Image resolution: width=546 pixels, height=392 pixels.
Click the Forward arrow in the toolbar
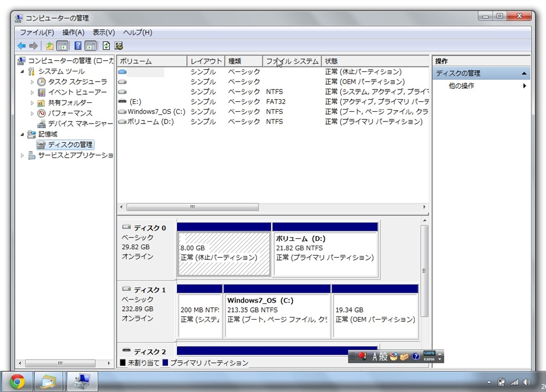pyautogui.click(x=34, y=46)
